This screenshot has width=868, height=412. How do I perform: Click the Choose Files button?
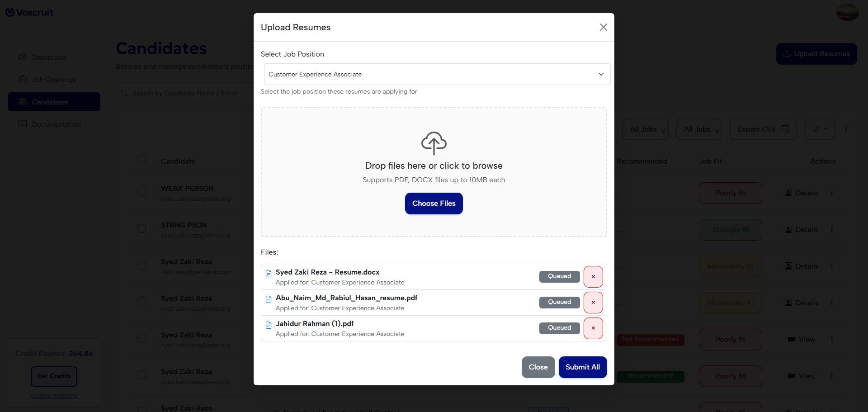[x=434, y=204]
